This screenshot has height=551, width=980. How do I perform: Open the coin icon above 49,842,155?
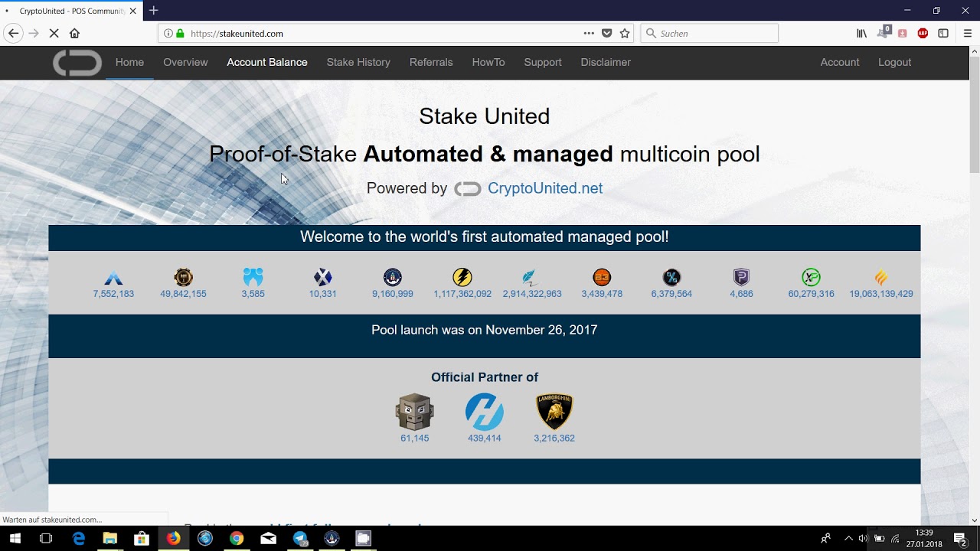tap(183, 277)
